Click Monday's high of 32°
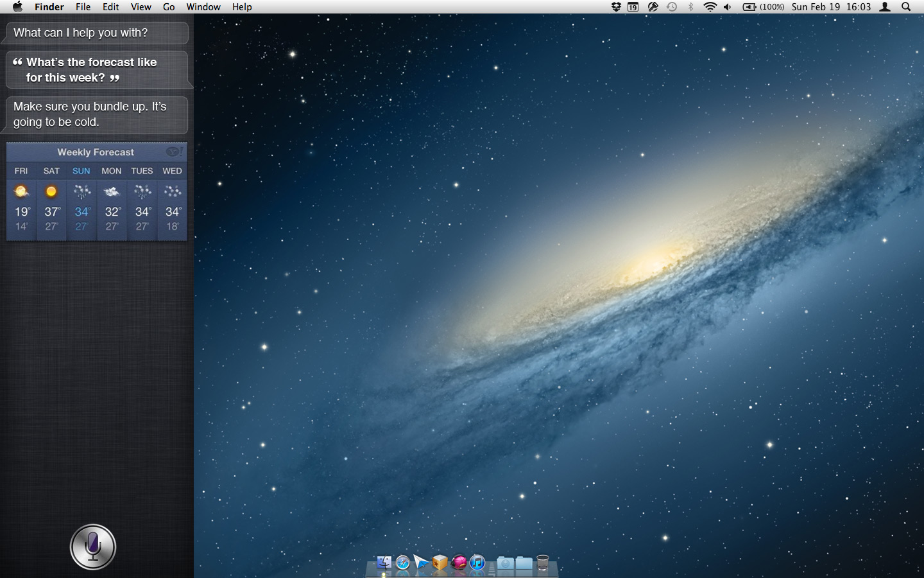The image size is (924, 578). click(x=113, y=212)
